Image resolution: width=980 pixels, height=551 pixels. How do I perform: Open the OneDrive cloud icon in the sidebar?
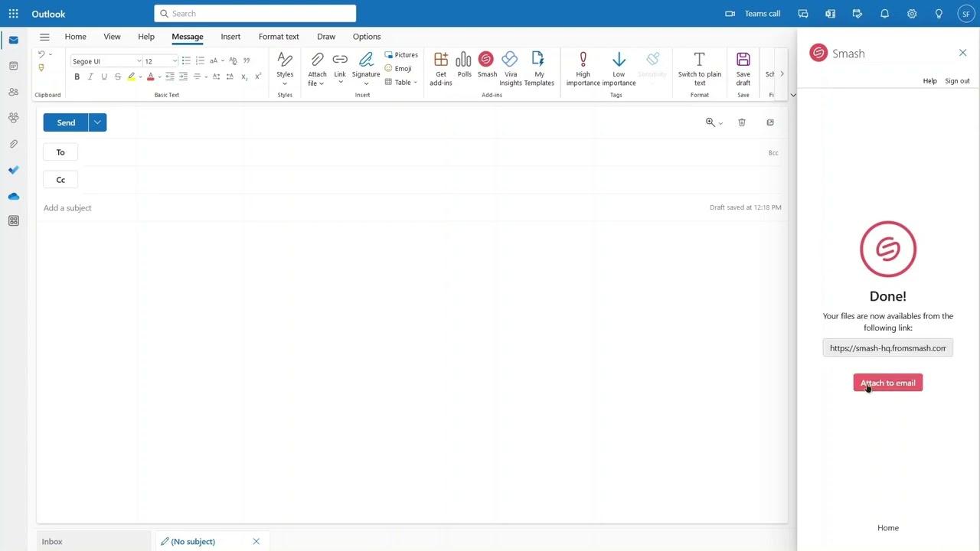click(13, 196)
